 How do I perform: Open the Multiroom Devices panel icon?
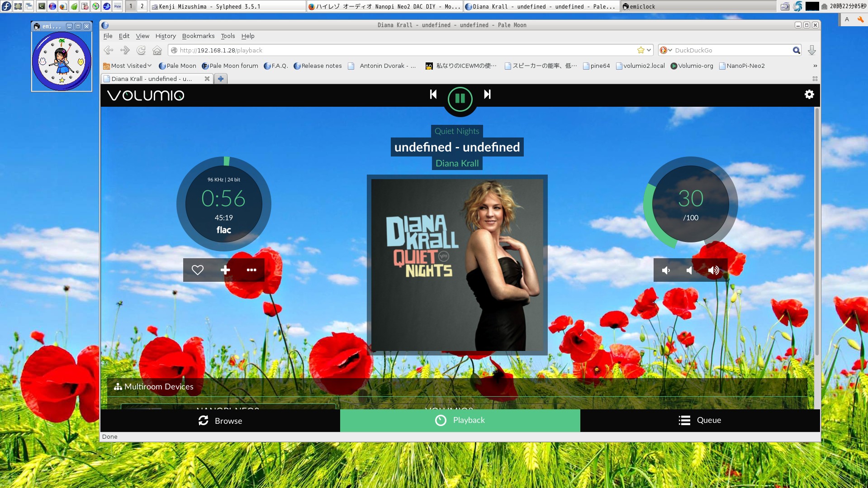click(118, 387)
